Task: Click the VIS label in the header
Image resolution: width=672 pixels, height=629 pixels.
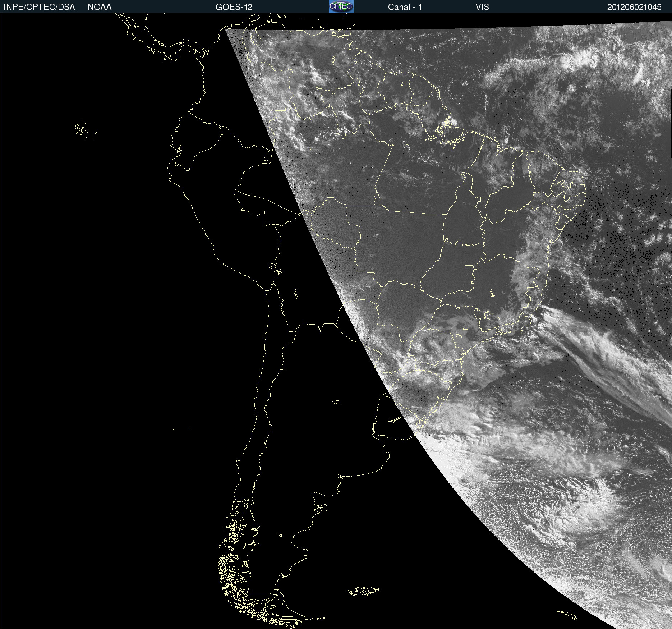Action: coord(482,7)
